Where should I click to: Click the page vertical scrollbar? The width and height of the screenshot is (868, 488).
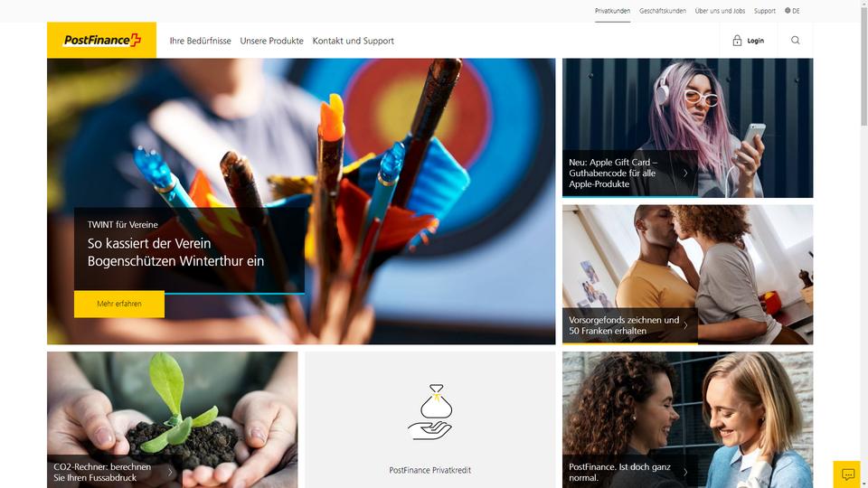[864, 244]
